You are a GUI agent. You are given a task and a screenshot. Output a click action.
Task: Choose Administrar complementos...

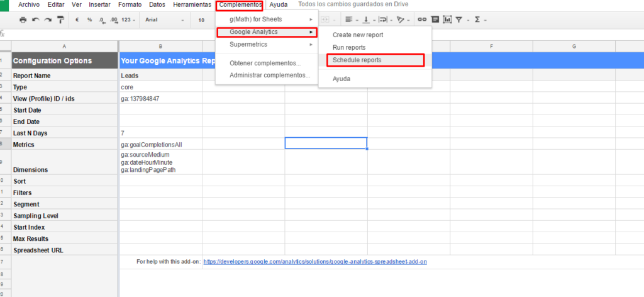(267, 75)
